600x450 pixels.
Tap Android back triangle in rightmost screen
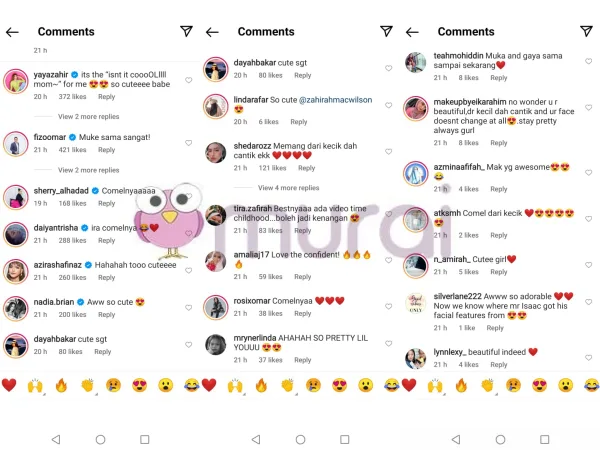pyautogui.click(x=455, y=439)
